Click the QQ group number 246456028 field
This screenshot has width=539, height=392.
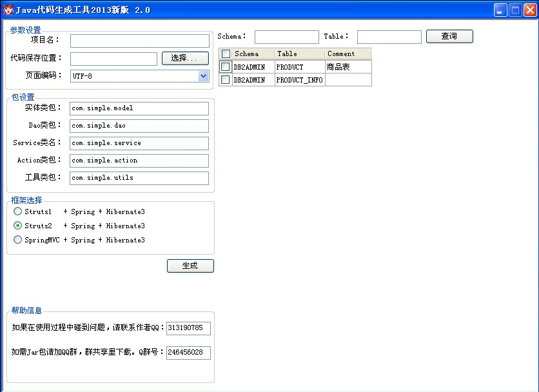(x=188, y=353)
